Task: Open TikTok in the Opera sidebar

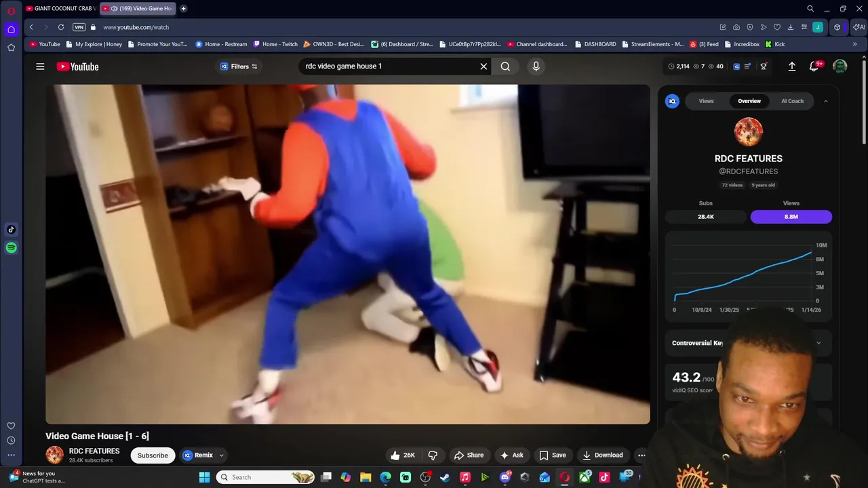Action: tap(11, 230)
